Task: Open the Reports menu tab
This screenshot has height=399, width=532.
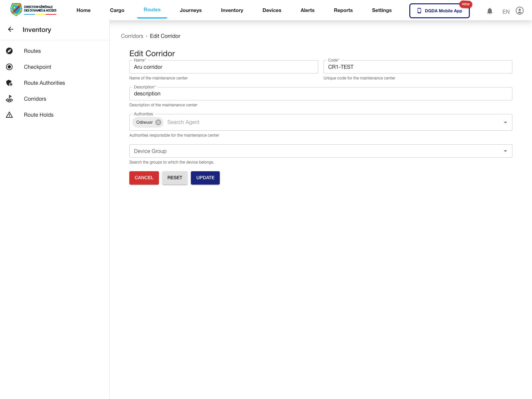Action: 343,10
